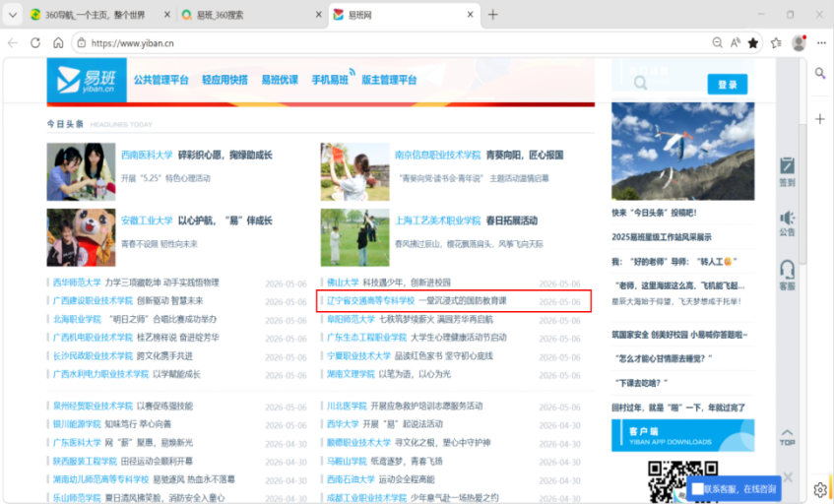
Task: Open 西华师范大学 力学三项 article
Action: (136, 283)
